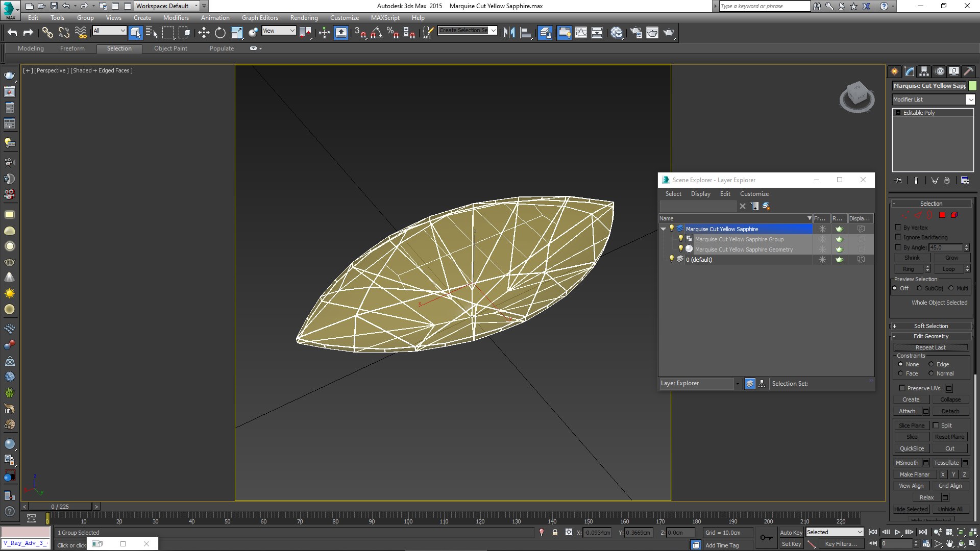The width and height of the screenshot is (980, 551).
Task: Open the Modifier List dropdown
Action: tap(933, 99)
